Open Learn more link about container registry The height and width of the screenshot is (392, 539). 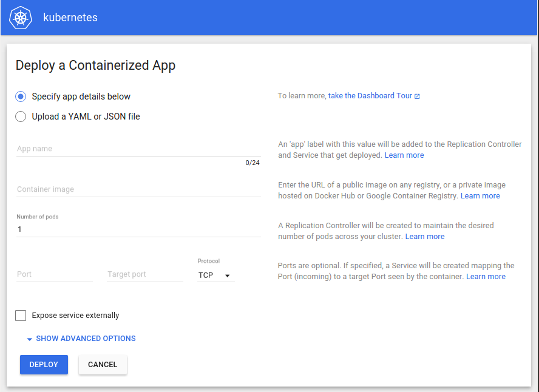coord(480,196)
